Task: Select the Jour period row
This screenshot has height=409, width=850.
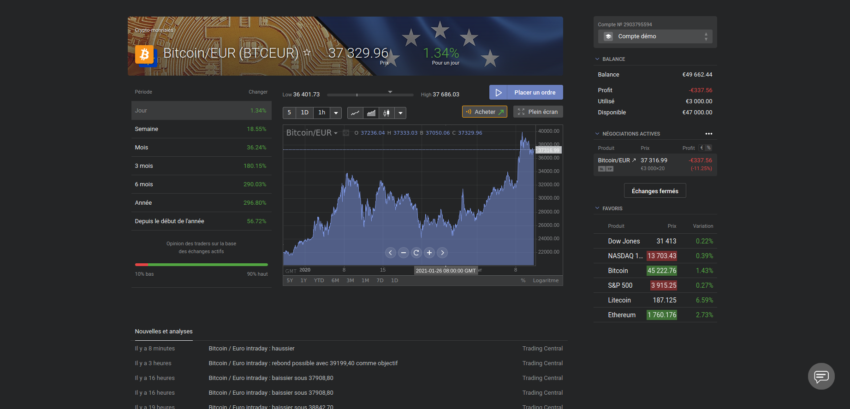Action: 201,110
